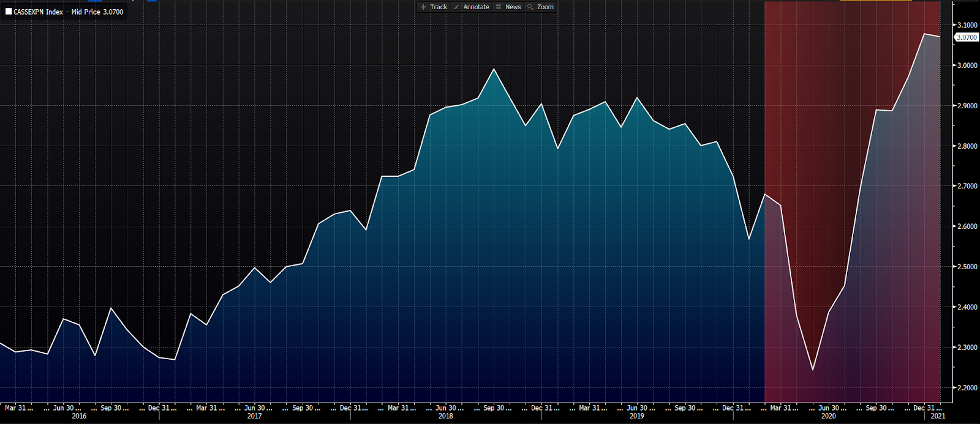The image size is (980, 424).
Task: Click the 2.8000 price axis label
Action: pyautogui.click(x=967, y=146)
